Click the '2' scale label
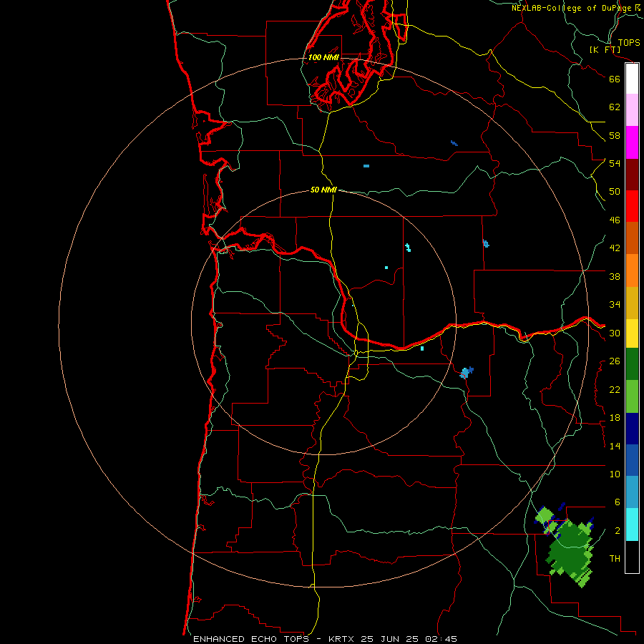Screen dimensions: 644x644 click(617, 531)
